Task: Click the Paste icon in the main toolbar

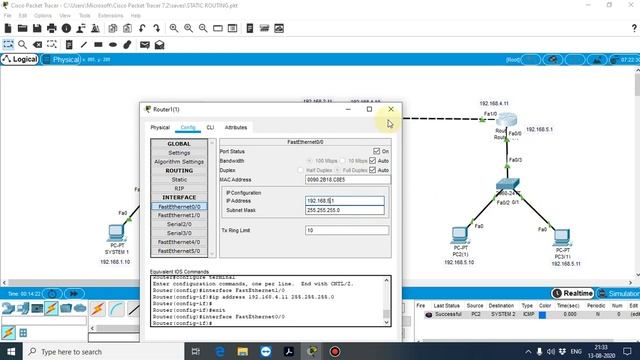Action: click(x=127, y=28)
